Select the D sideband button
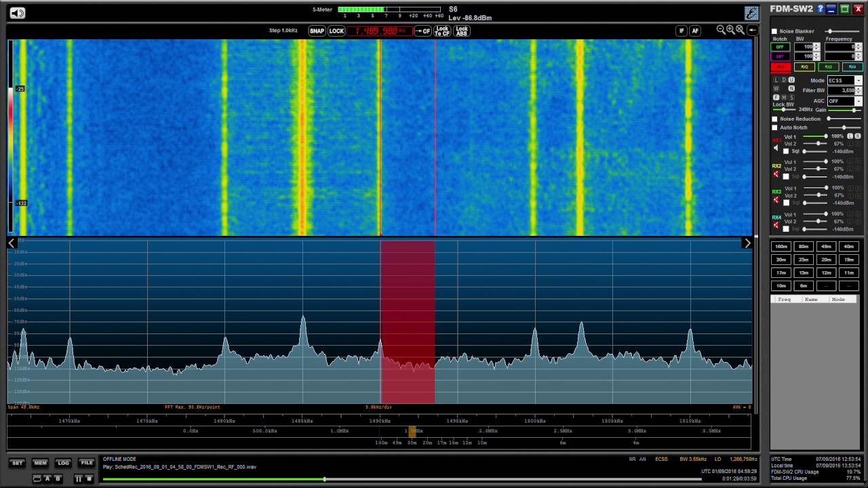The height and width of the screenshot is (488, 868). coord(784,80)
